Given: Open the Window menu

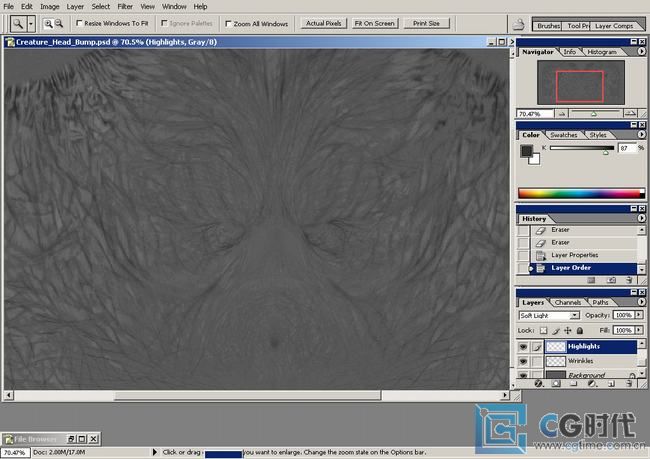Looking at the screenshot, I should (x=174, y=7).
